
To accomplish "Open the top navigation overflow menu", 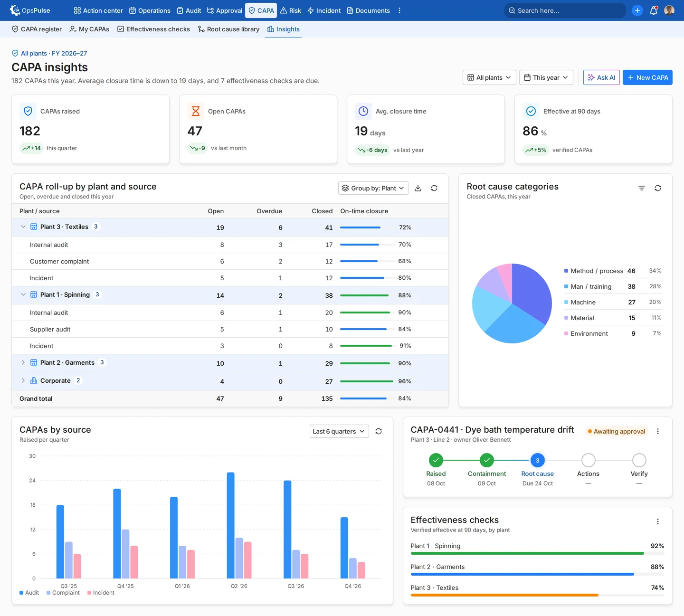I will [x=399, y=10].
